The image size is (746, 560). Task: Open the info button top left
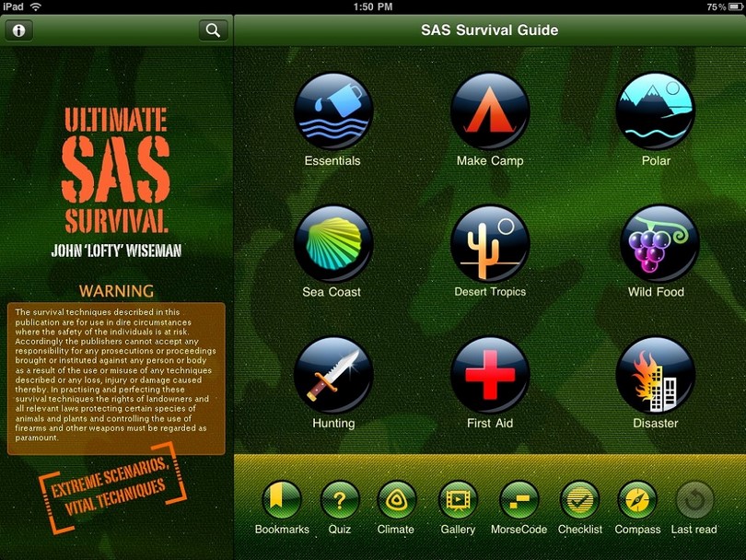[x=18, y=30]
